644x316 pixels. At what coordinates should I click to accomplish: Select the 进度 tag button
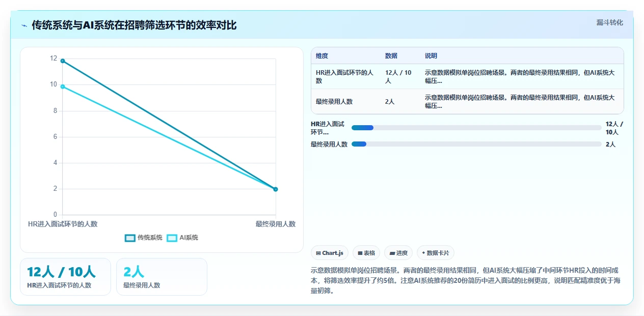tap(398, 253)
